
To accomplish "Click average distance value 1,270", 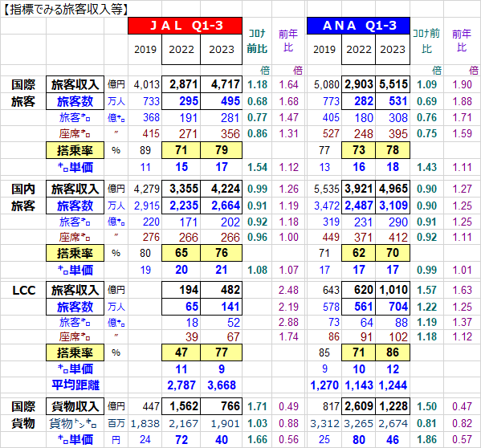I will (324, 385).
